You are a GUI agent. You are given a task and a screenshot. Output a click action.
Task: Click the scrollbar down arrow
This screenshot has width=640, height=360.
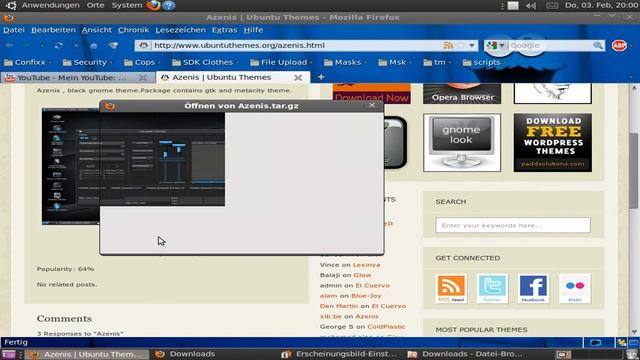coord(633,332)
